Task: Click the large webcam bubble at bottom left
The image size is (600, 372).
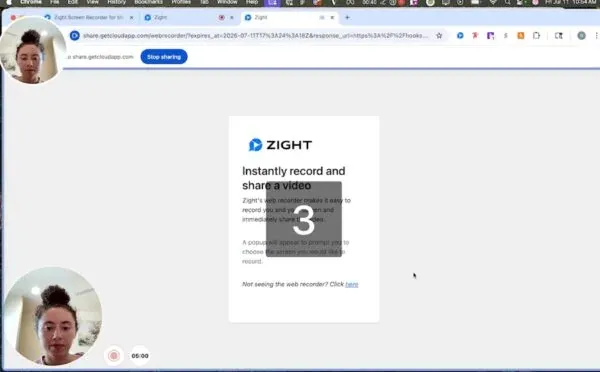Action: point(53,316)
